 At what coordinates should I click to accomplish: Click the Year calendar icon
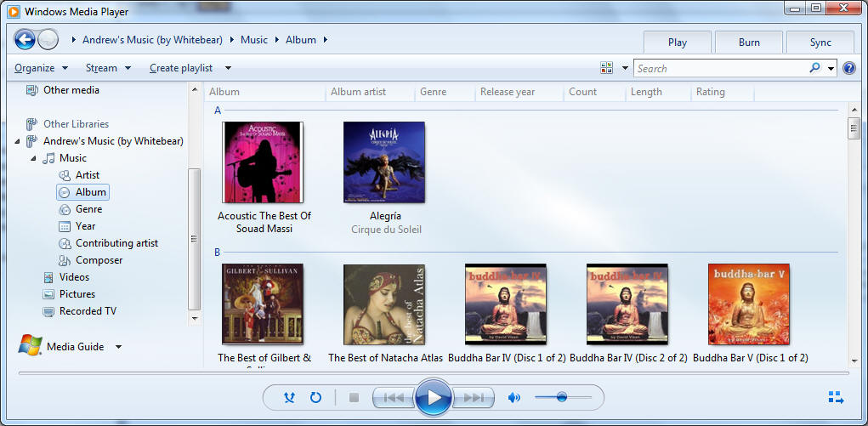[65, 226]
